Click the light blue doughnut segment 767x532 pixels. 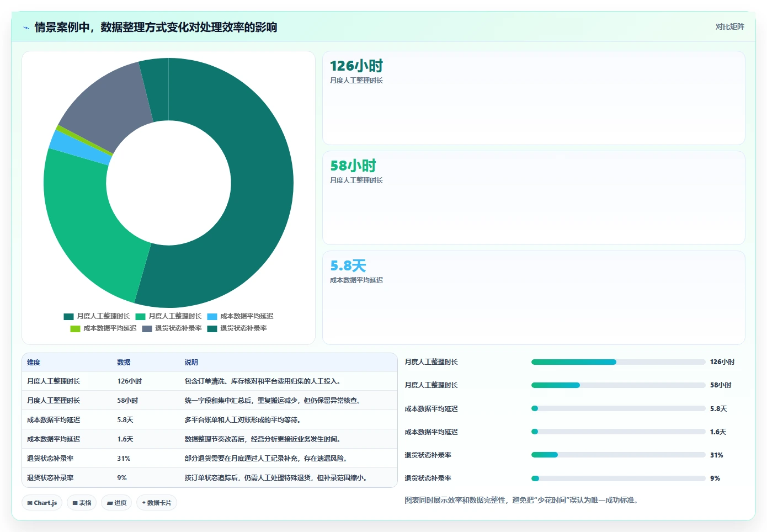coord(82,147)
